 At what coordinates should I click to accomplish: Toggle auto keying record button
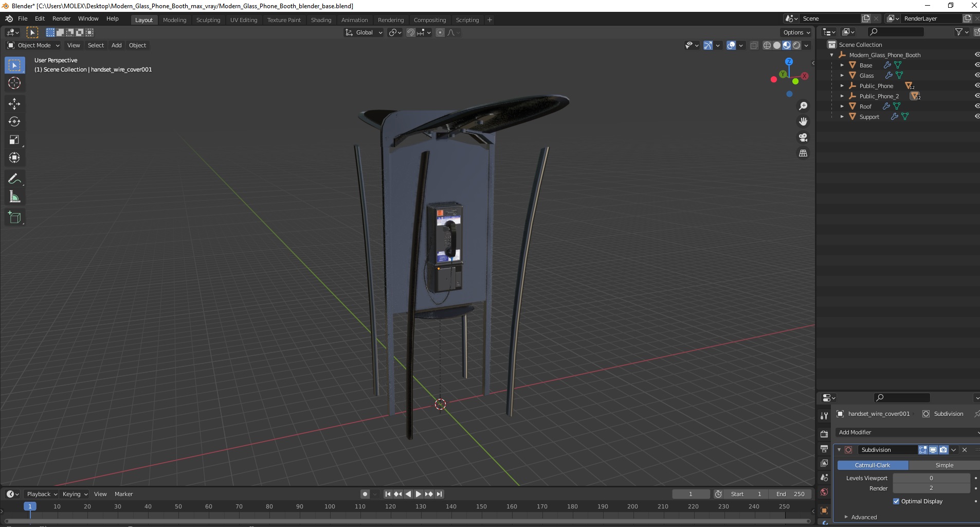[x=365, y=494]
